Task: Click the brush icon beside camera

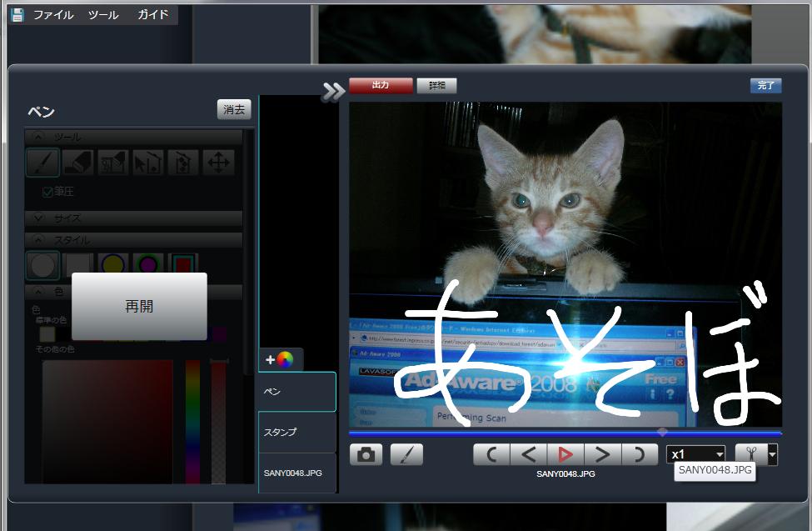Action: pyautogui.click(x=406, y=455)
